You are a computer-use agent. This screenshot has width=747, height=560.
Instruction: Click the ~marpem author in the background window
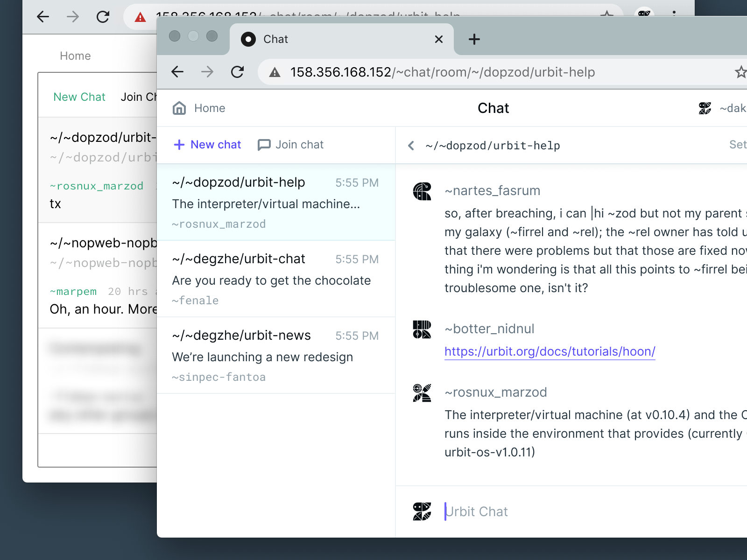[73, 292]
